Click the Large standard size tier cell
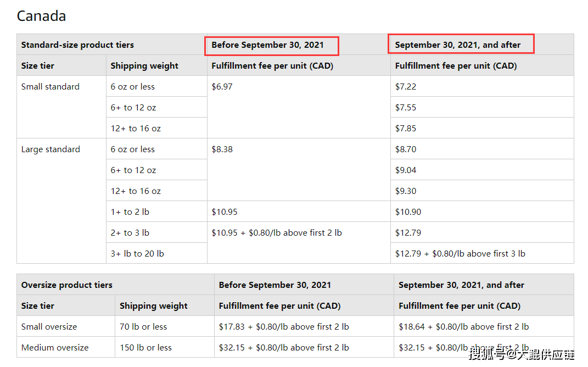This screenshot has height=367, width=588. (x=51, y=149)
